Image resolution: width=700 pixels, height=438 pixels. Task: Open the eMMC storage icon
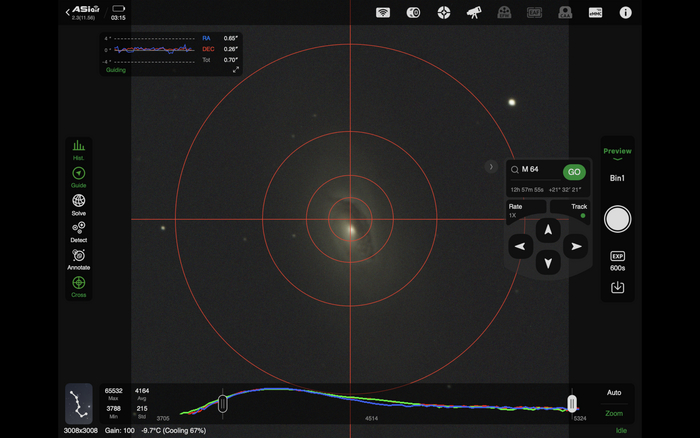coord(595,13)
